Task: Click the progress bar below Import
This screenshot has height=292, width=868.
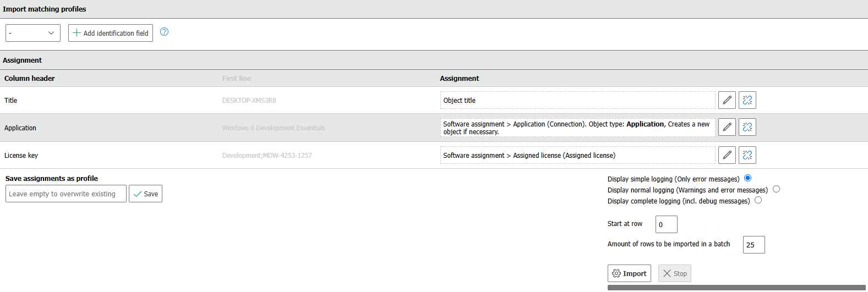Action: click(x=736, y=288)
